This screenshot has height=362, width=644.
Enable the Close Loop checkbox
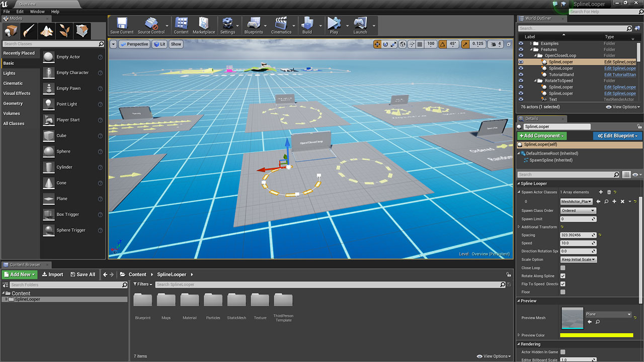(x=562, y=268)
